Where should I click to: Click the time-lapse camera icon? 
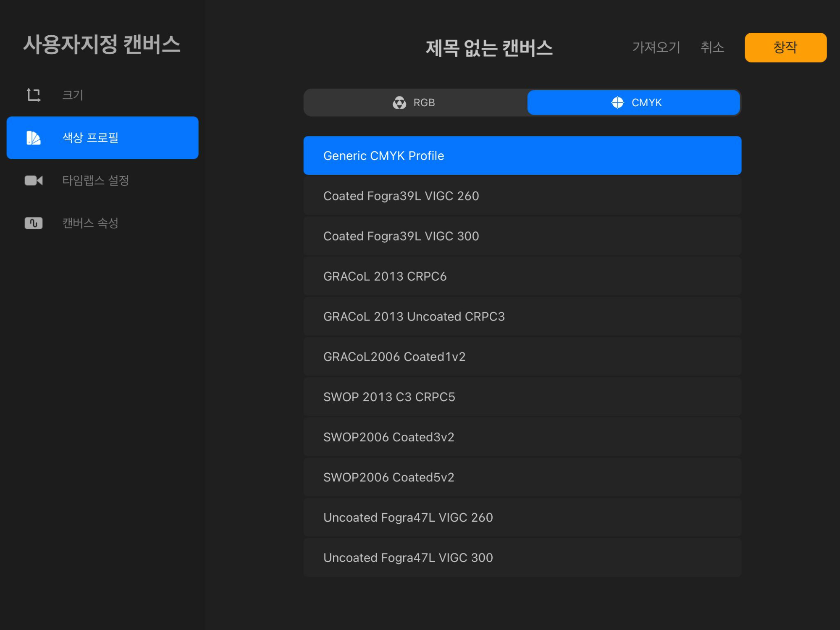coord(34,181)
